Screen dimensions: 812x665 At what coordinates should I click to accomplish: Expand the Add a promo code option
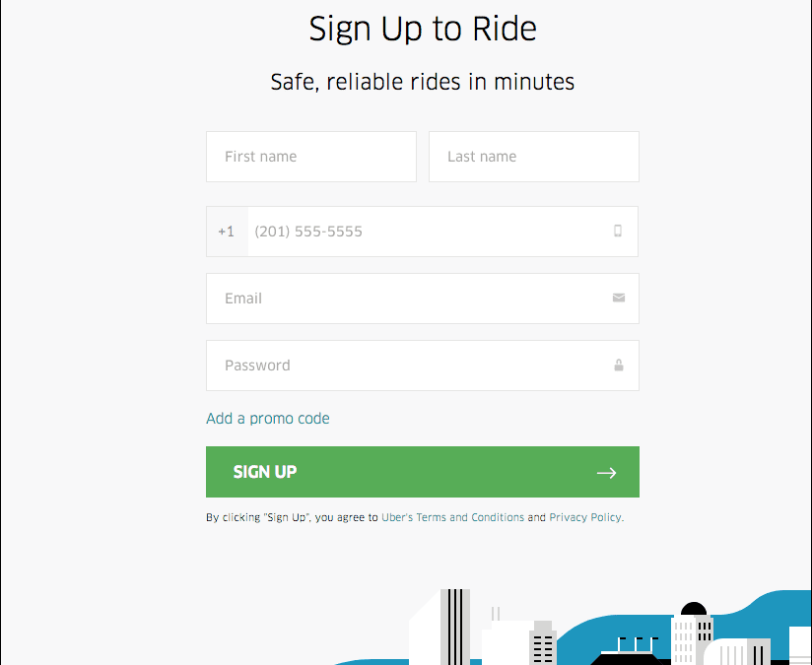tap(268, 419)
